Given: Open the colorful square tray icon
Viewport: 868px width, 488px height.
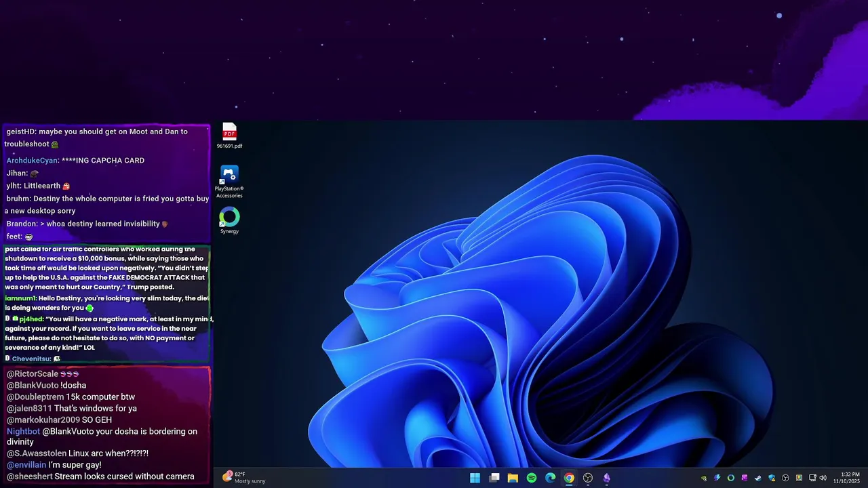Looking at the screenshot, I should [799, 478].
